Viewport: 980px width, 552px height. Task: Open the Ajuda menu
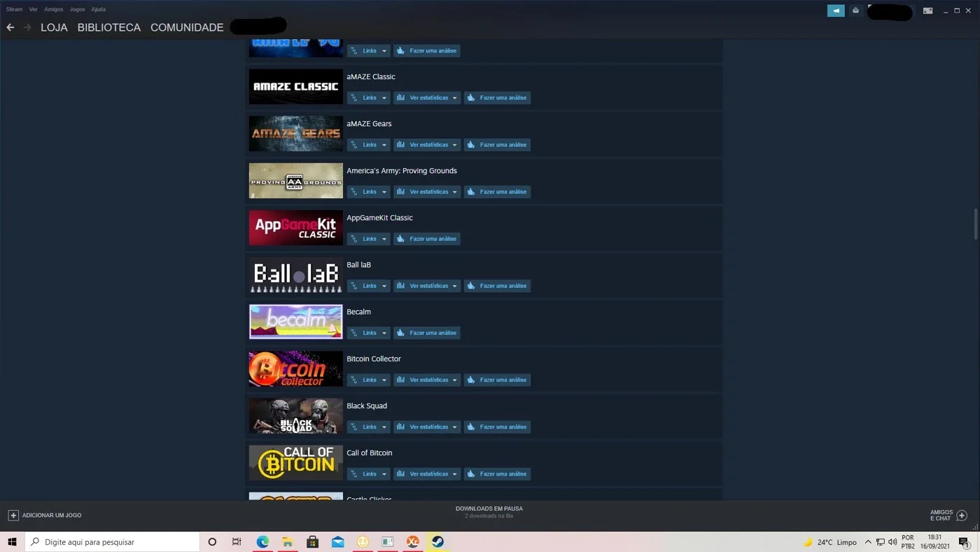[99, 9]
